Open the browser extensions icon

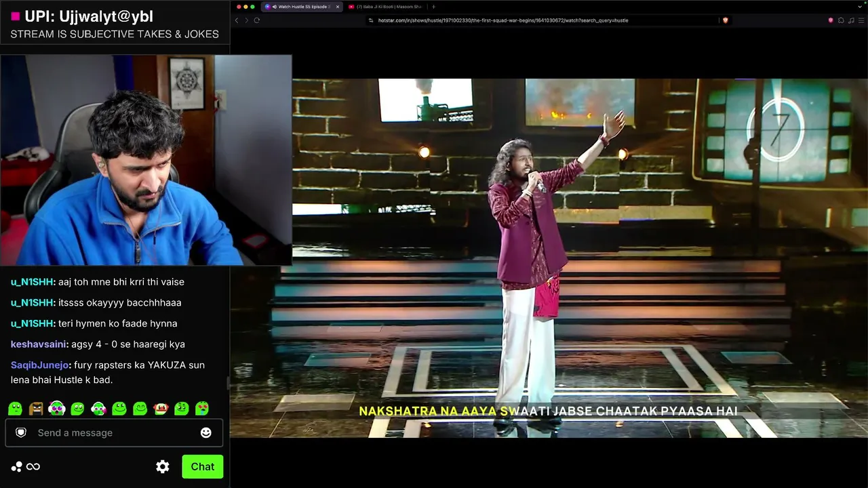pyautogui.click(x=841, y=20)
